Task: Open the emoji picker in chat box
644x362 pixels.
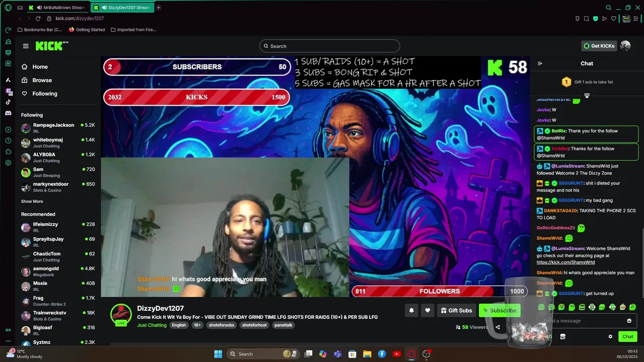Action: [629, 321]
